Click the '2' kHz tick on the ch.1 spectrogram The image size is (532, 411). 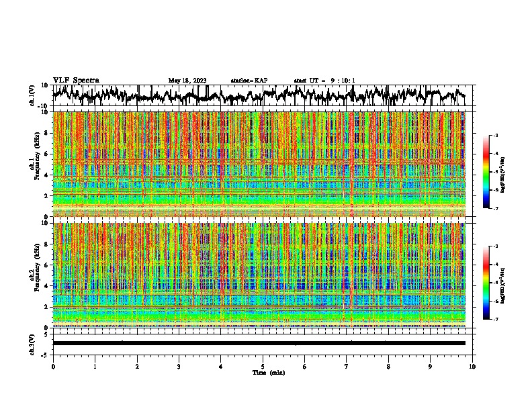[x=46, y=196]
